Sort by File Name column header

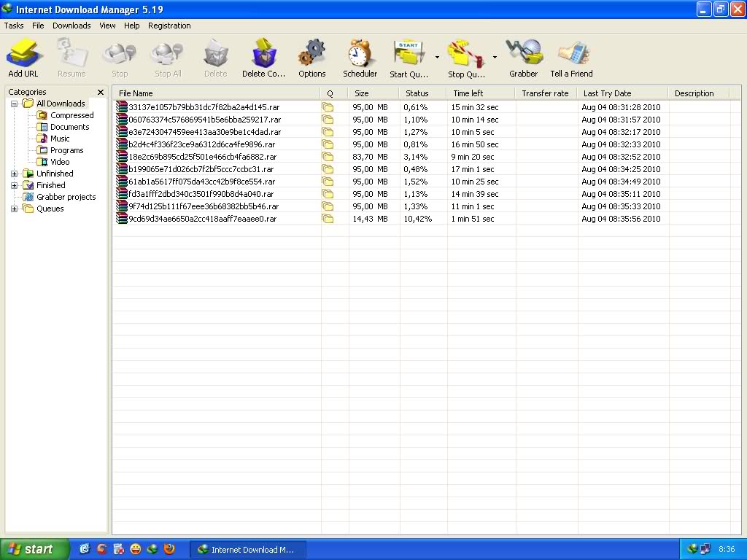pos(216,93)
